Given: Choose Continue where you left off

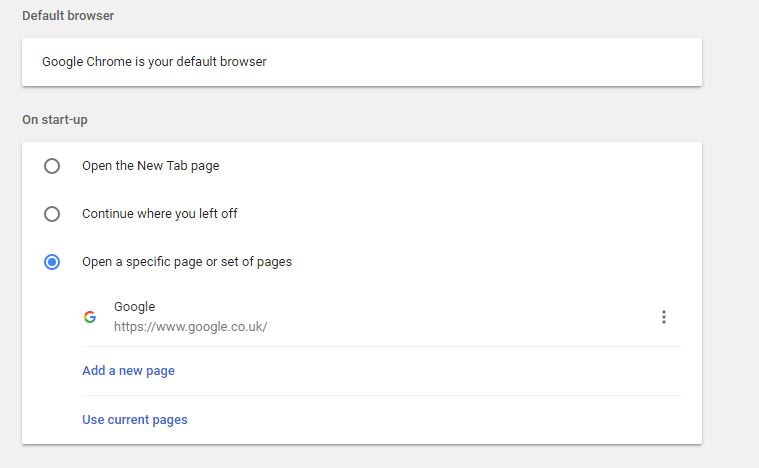Looking at the screenshot, I should coord(52,214).
